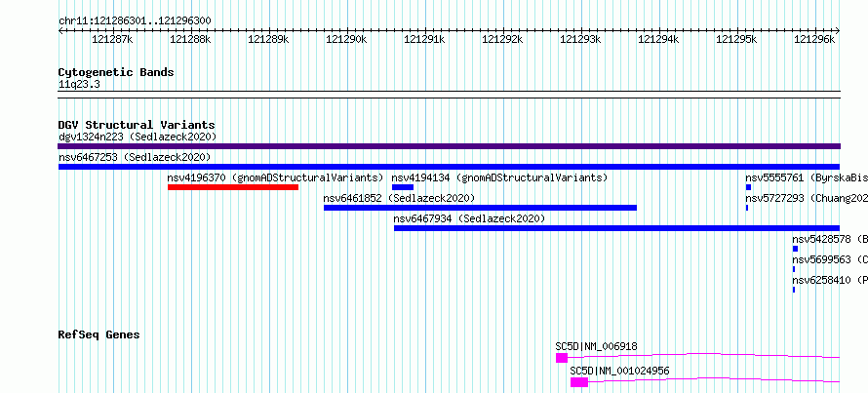Click the 121289k ruler tick label
Viewport: 868px width, 393px height.
(x=268, y=39)
